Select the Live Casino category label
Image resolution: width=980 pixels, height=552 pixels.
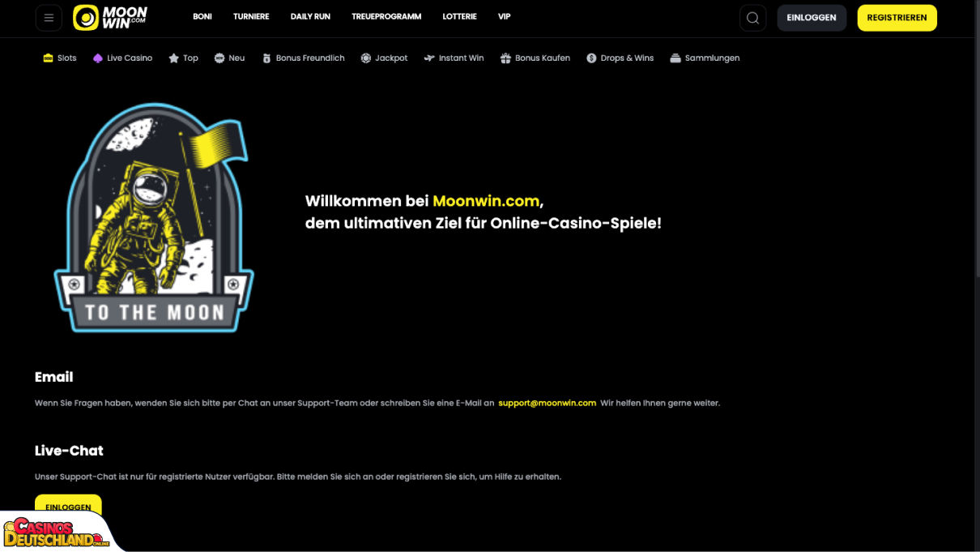(x=130, y=58)
